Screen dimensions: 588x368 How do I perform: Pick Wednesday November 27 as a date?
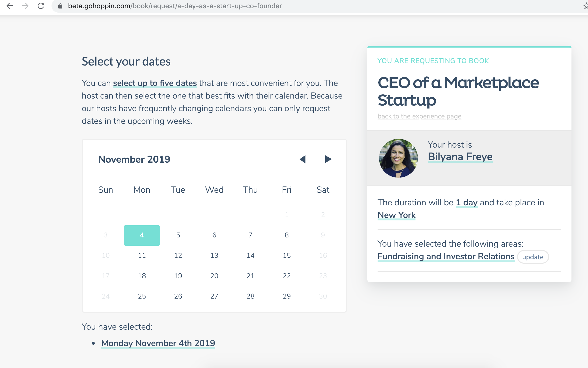tap(214, 296)
